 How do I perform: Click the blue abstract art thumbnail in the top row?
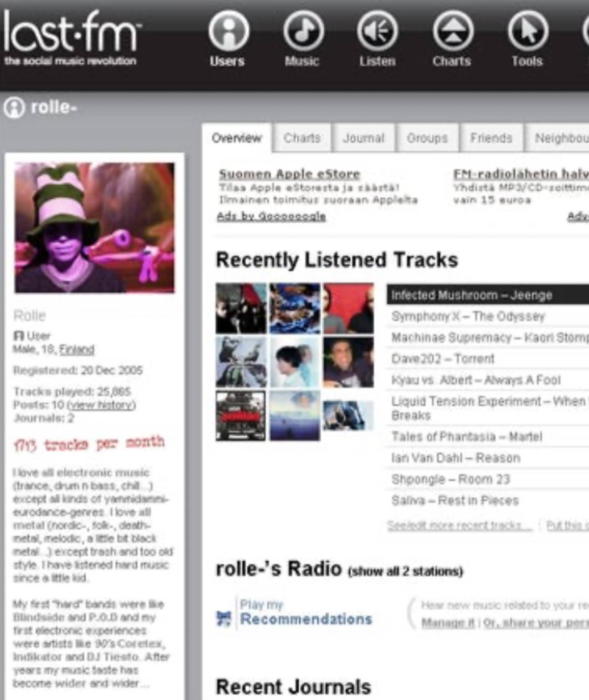tap(295, 308)
